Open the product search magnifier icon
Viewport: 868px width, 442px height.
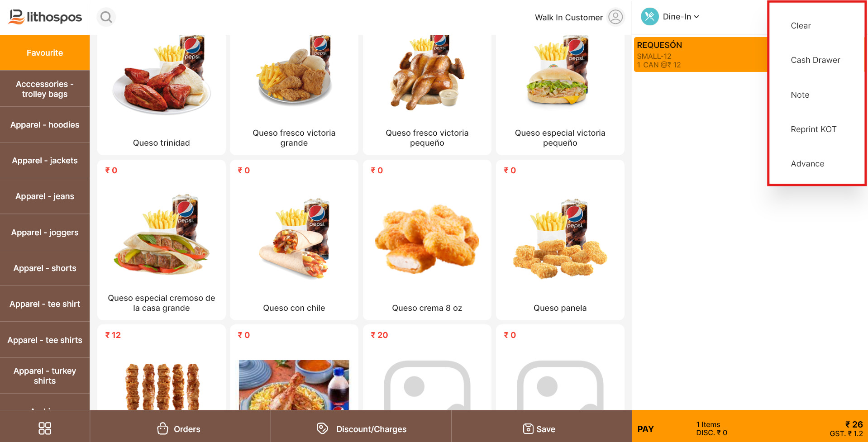pyautogui.click(x=106, y=17)
